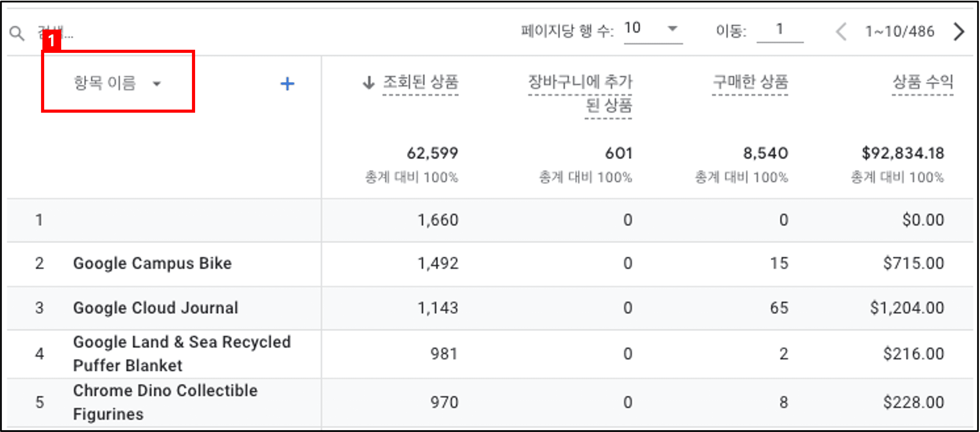Click the 1,660 value in row one
Image resolution: width=980 pixels, height=432 pixels.
coord(438,220)
